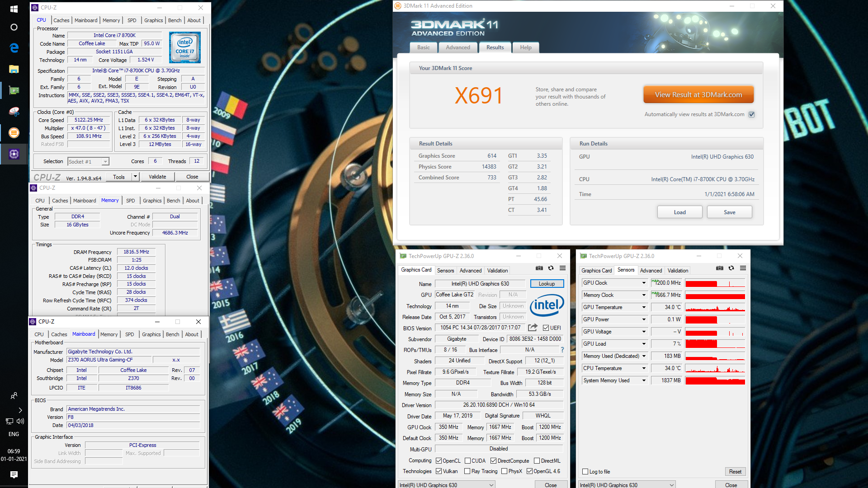This screenshot has height=488, width=868.
Task: Open the Bench tab in top CPU-Z window
Action: (x=175, y=20)
